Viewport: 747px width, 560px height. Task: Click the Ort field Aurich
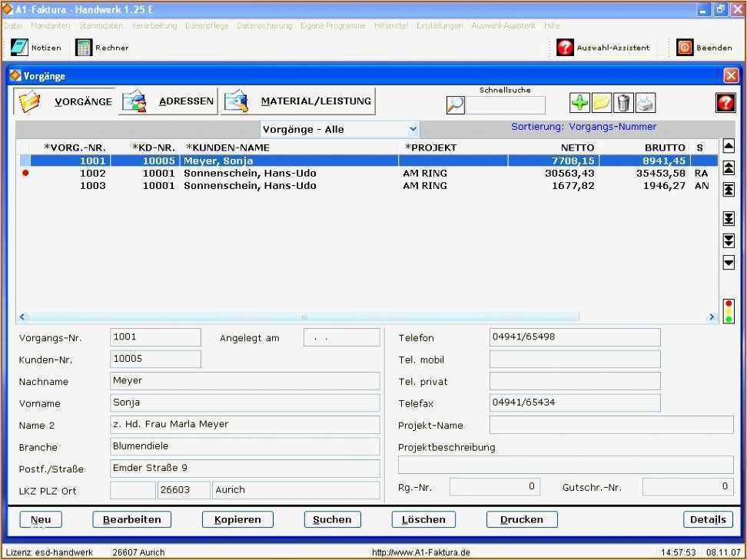(297, 490)
